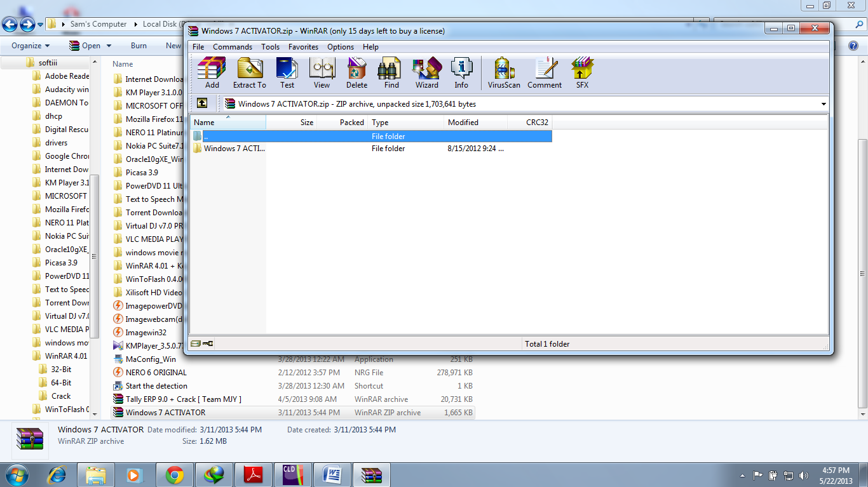Expand the WinRAR address path dropdown
The width and height of the screenshot is (868, 487).
pos(824,104)
